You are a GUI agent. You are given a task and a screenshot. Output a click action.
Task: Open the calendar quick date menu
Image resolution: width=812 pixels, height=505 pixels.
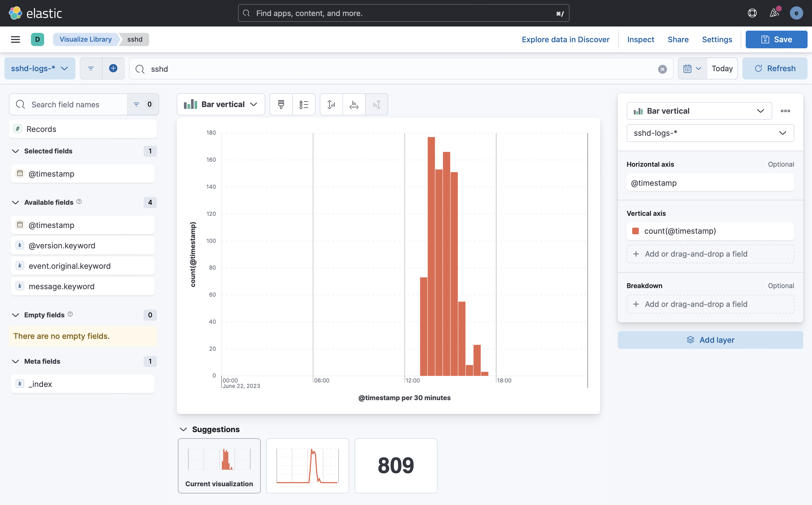click(x=692, y=68)
